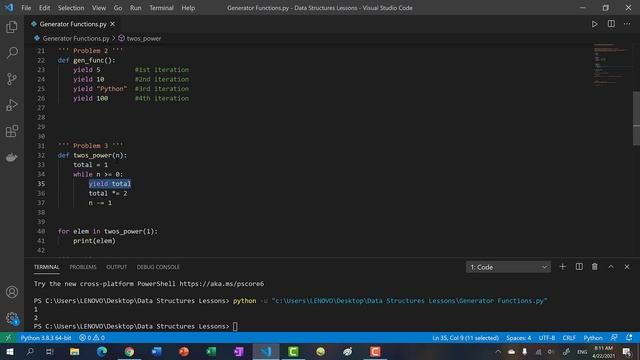Image resolution: width=640 pixels, height=360 pixels.
Task: Switch to the DEBUG CONSOLE tab
Action: point(158,267)
